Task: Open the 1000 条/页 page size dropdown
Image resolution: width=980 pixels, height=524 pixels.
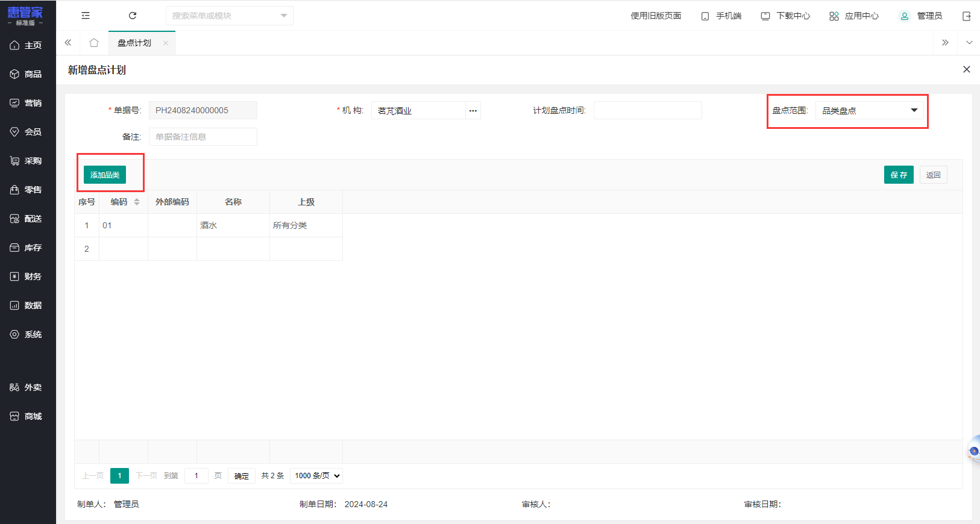Action: [316, 476]
